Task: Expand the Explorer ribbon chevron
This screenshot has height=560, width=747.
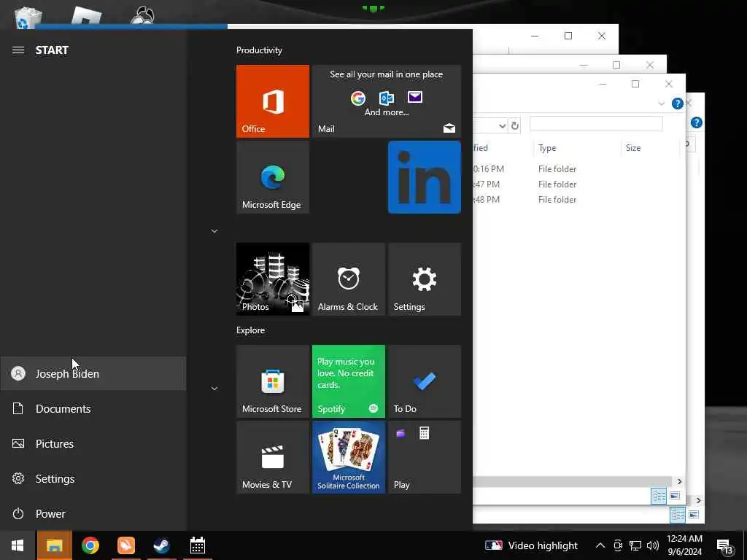Action: tap(661, 104)
